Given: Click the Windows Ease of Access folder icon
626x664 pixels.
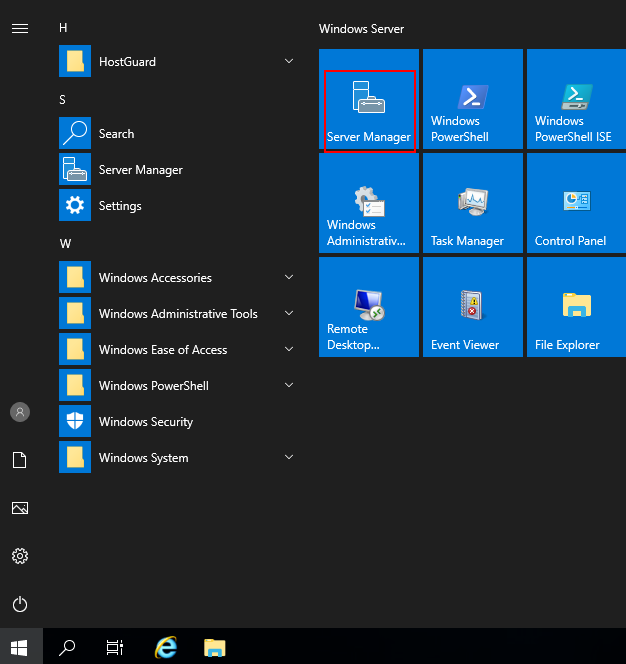Looking at the screenshot, I should point(75,349).
